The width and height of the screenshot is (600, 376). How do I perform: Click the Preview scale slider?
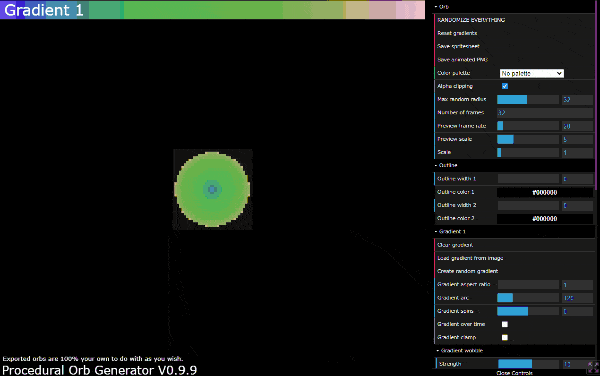pos(528,139)
